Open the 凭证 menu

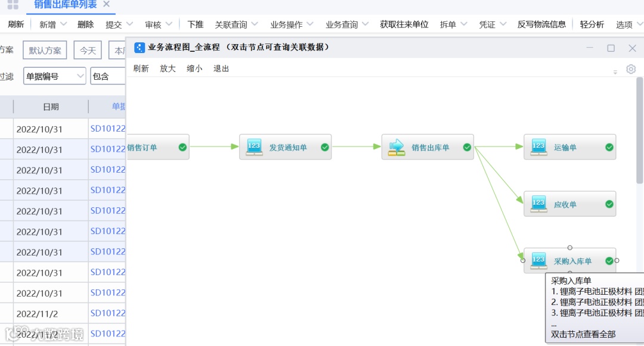click(487, 24)
